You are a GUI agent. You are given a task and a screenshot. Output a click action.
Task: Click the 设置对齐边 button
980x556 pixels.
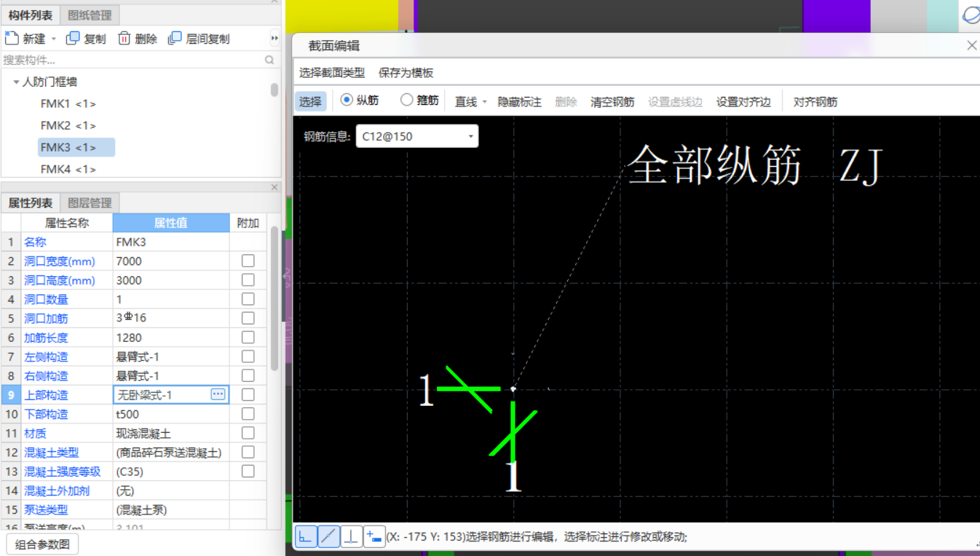tap(743, 102)
